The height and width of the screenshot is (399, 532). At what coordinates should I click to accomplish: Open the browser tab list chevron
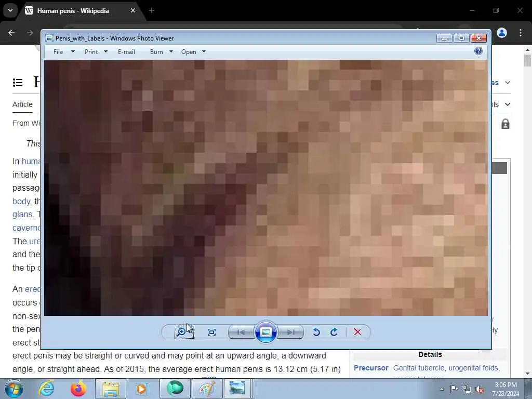(x=10, y=10)
